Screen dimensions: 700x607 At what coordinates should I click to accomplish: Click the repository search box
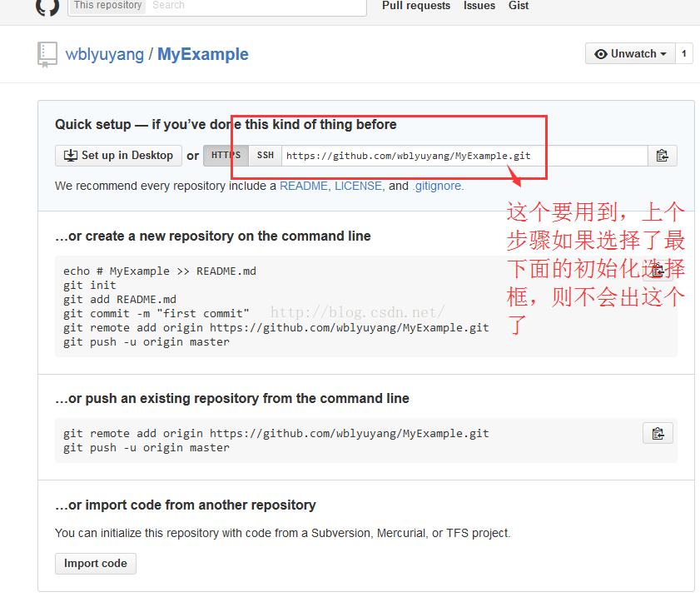tap(256, 6)
